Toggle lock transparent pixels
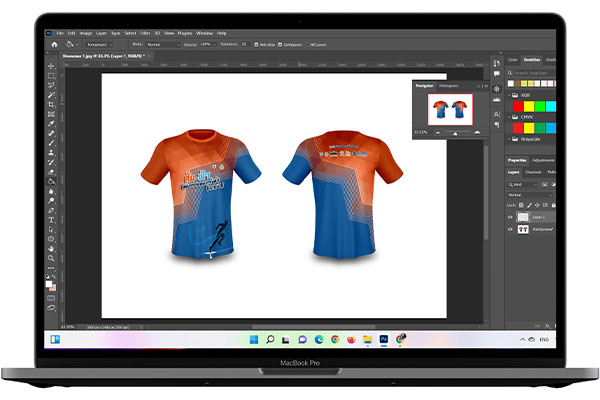Viewport: 600px width, 400px height. click(521, 205)
